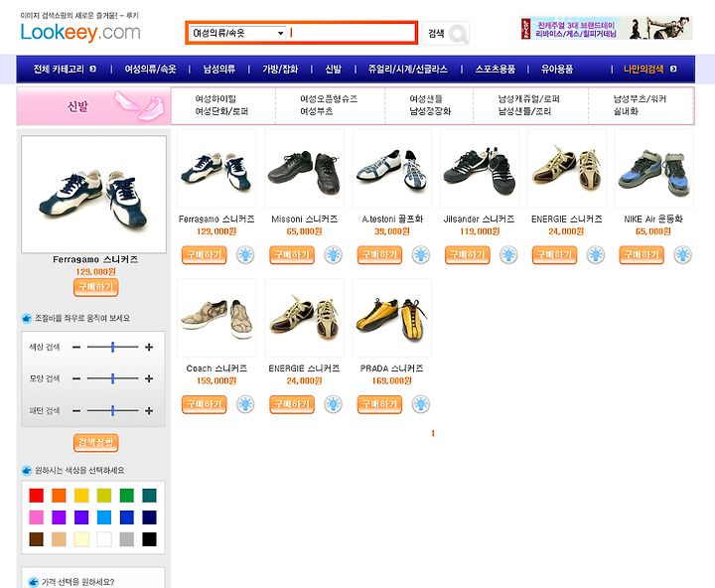Click the lightbulb icon under Jilsander 스니커즈

[508, 255]
